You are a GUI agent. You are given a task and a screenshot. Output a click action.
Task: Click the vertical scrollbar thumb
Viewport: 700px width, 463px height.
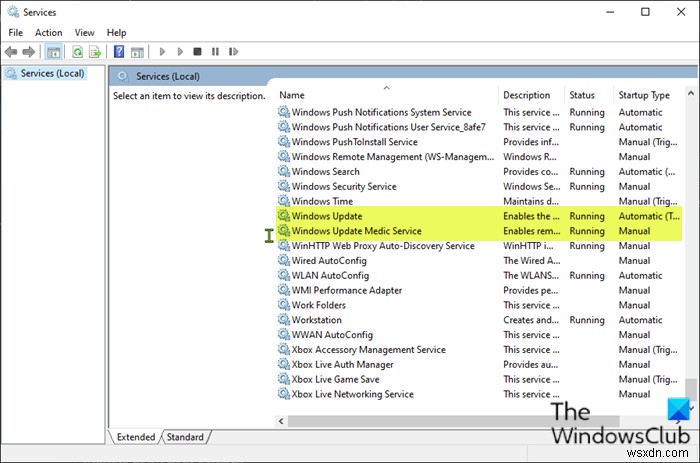tap(691, 388)
